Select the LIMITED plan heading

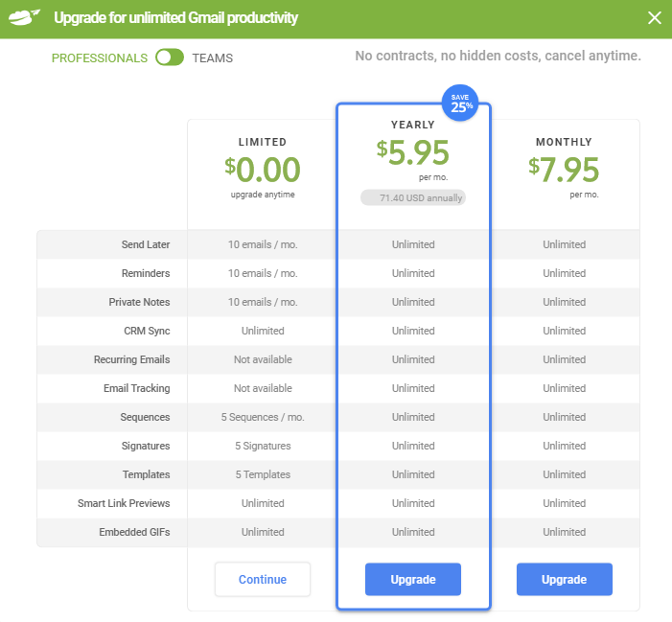coord(263,142)
